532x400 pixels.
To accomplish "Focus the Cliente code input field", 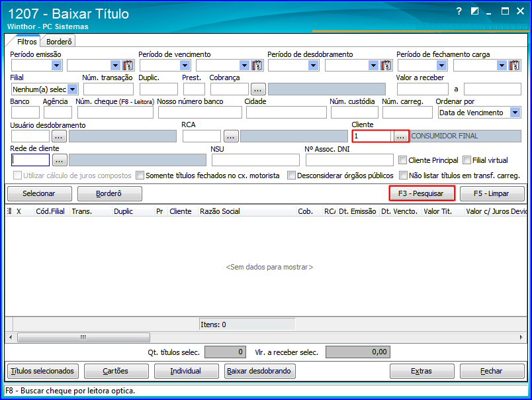I will point(373,136).
